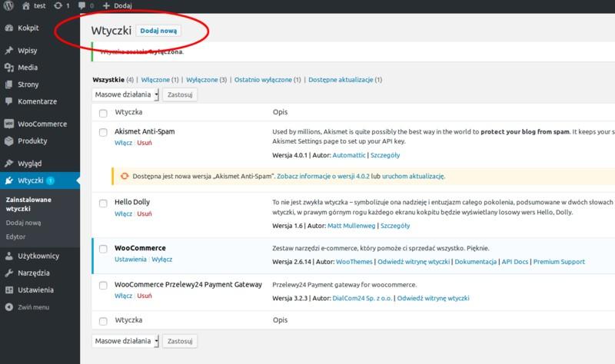Check the WooCommerce plugin checkbox
The width and height of the screenshot is (615, 364).
103,249
